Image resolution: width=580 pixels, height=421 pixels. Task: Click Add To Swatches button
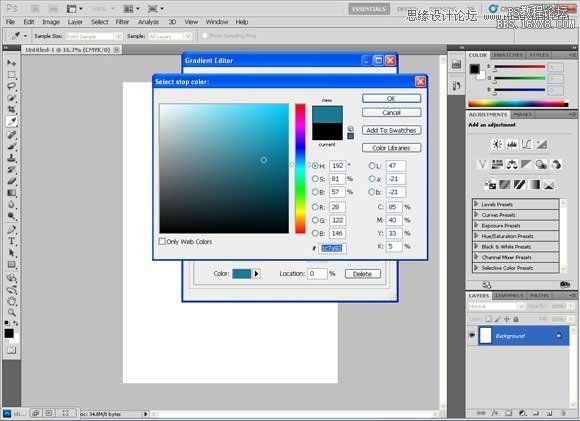(391, 130)
